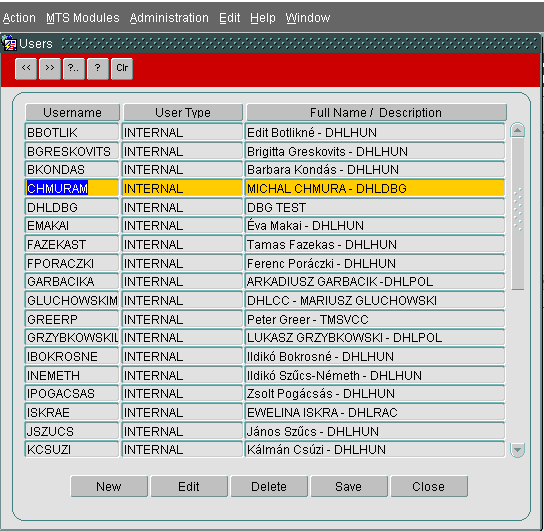
Task: Select the IBOKROSNE username field
Action: [x=72, y=357]
